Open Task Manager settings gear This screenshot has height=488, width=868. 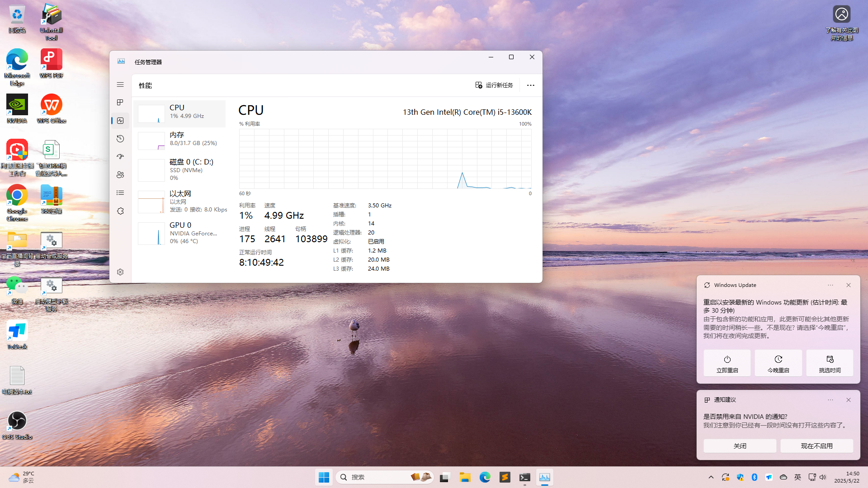coord(120,272)
